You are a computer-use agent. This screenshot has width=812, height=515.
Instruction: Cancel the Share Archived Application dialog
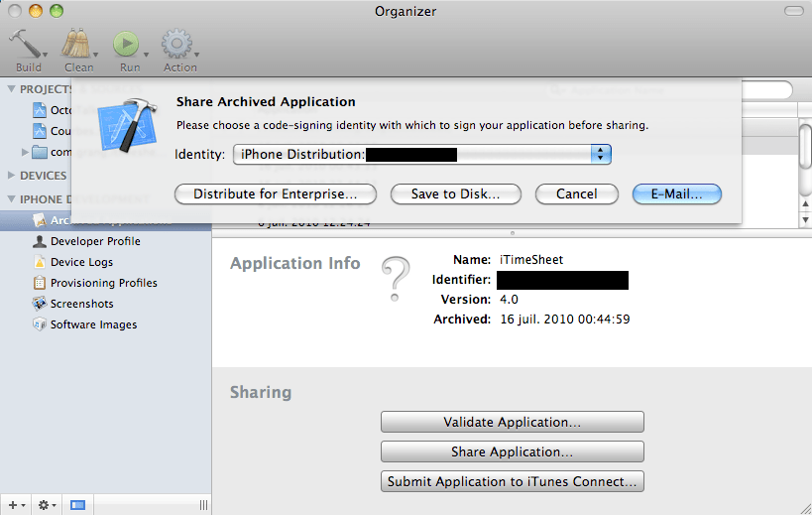[576, 194]
